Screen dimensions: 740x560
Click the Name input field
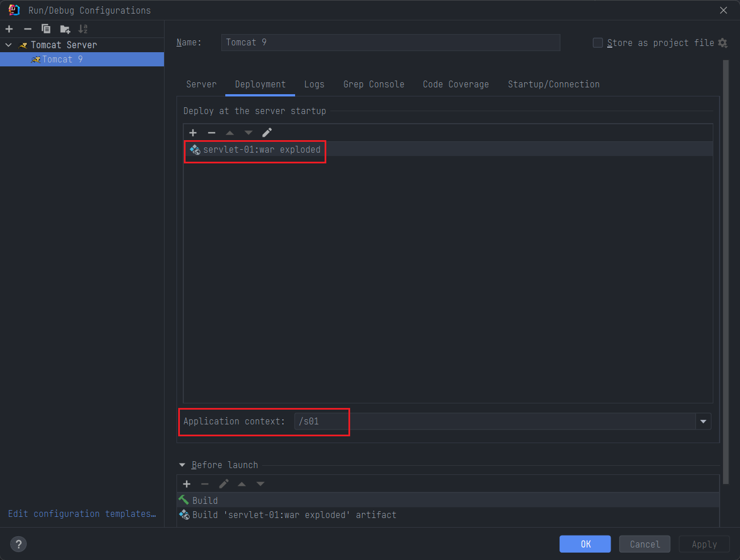[x=390, y=43]
